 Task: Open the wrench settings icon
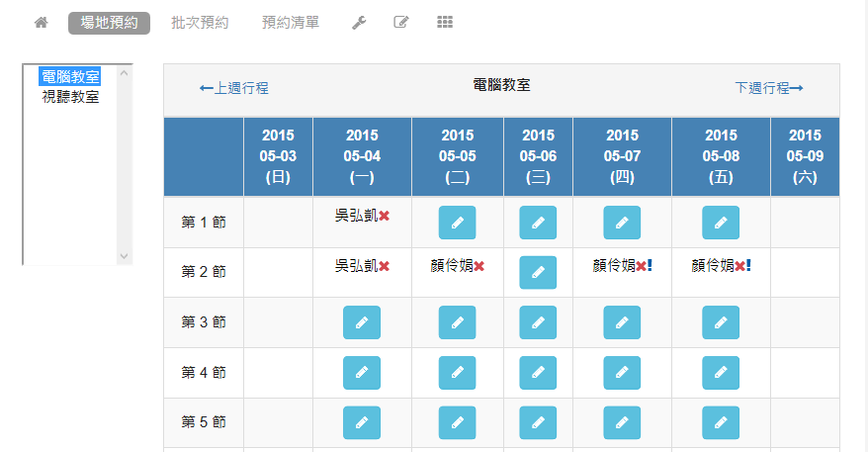coord(359,23)
